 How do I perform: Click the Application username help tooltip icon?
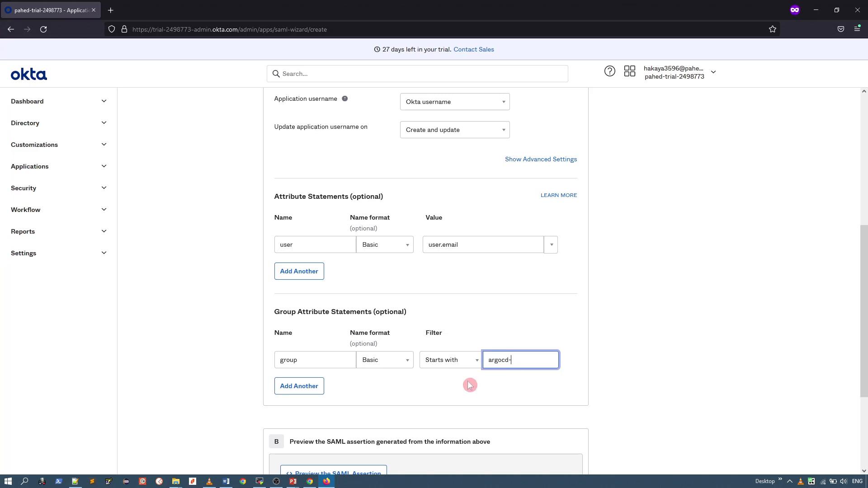[x=344, y=99]
